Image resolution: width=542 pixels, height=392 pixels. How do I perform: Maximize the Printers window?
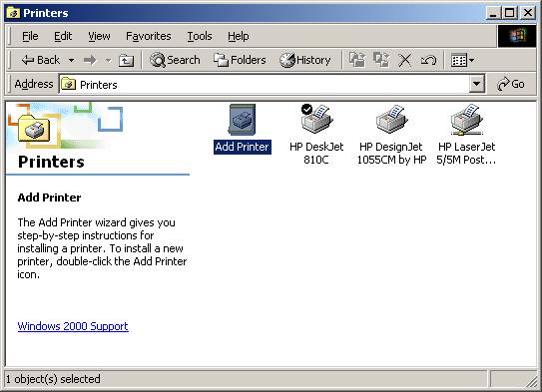click(509, 13)
